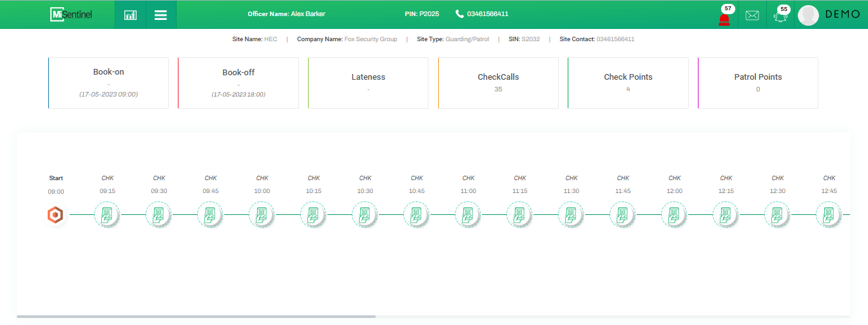Image resolution: width=868 pixels, height=325 pixels.
Task: Open the Book-on card
Action: click(108, 83)
